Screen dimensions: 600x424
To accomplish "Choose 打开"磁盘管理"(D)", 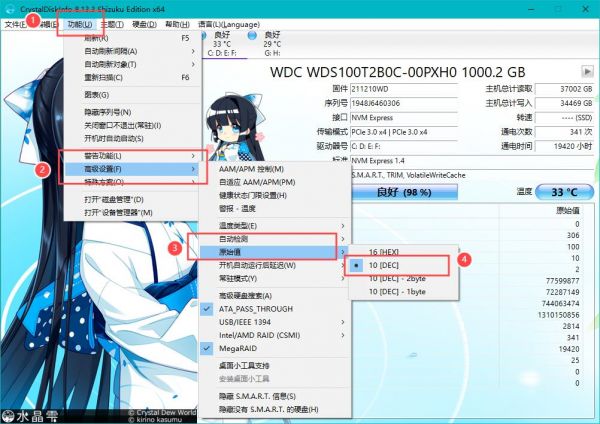I will tap(132, 199).
